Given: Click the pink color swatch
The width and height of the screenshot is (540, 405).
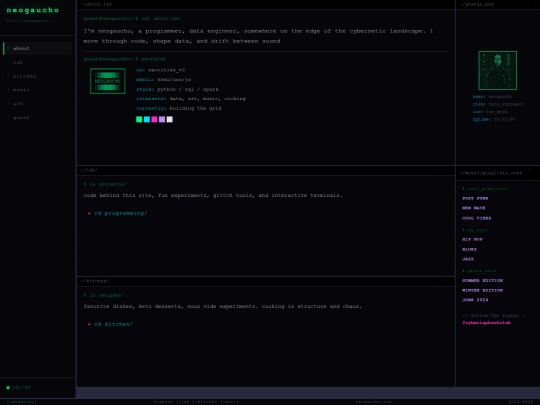Looking at the screenshot, I should (154, 119).
